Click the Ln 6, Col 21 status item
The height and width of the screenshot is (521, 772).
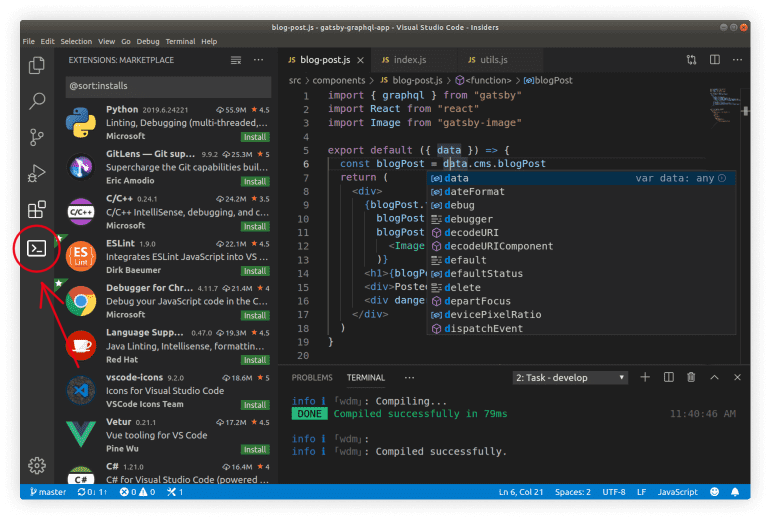point(521,492)
